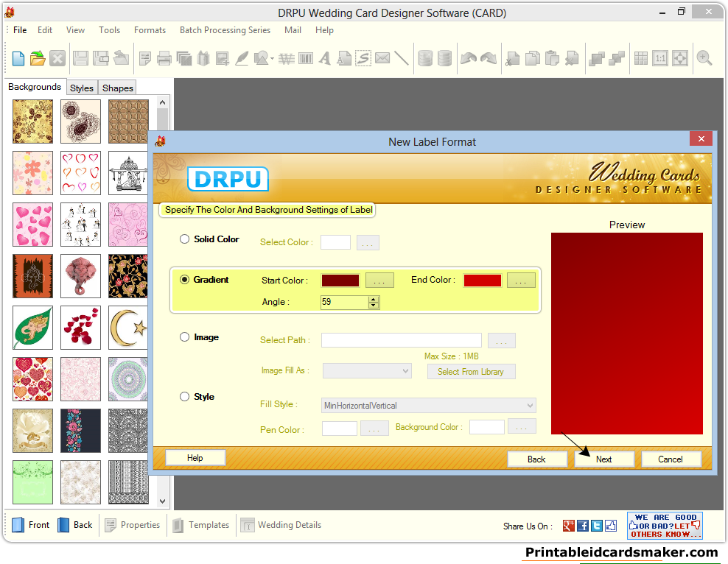Open the Templates panel

(x=201, y=525)
